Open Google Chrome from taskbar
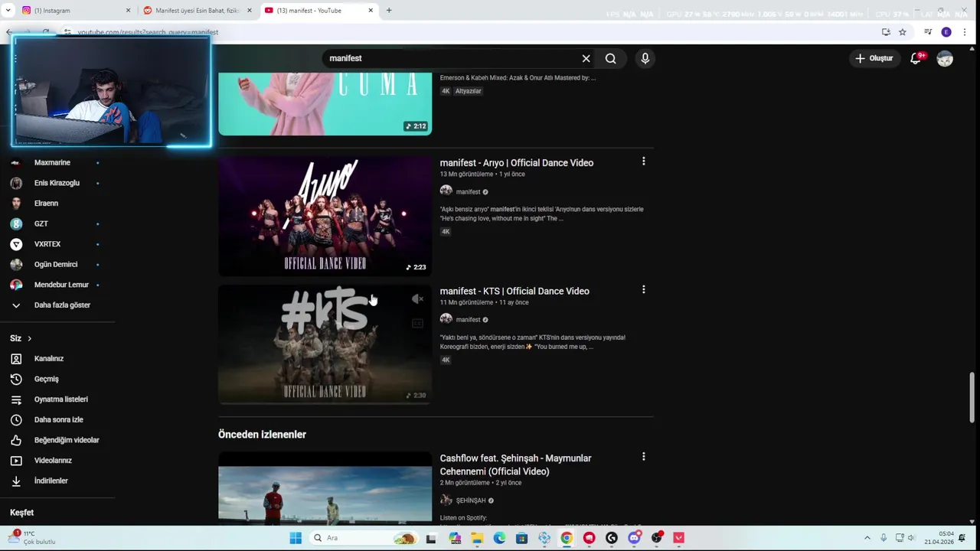 pyautogui.click(x=567, y=538)
